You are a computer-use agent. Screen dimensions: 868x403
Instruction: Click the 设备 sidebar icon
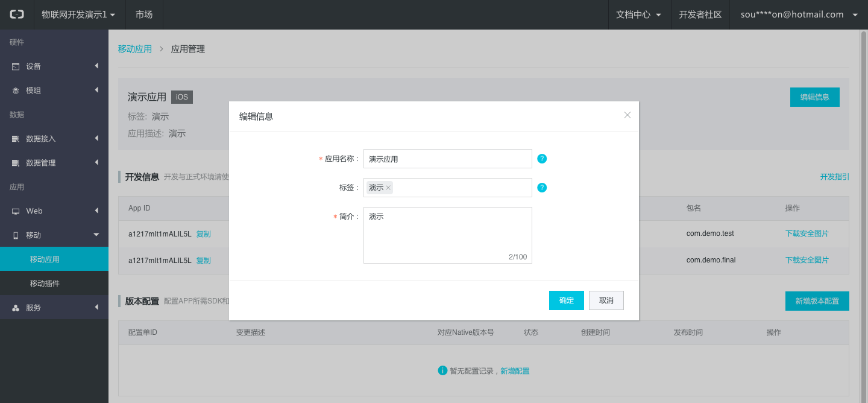pos(16,66)
